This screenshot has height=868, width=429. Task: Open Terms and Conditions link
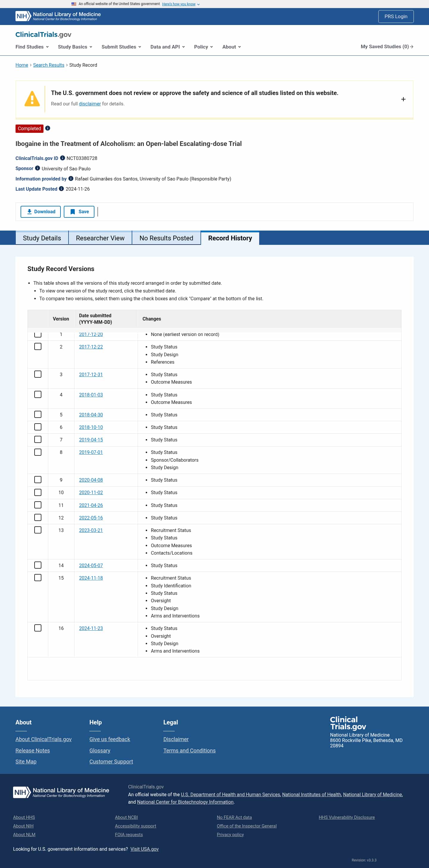(189, 750)
